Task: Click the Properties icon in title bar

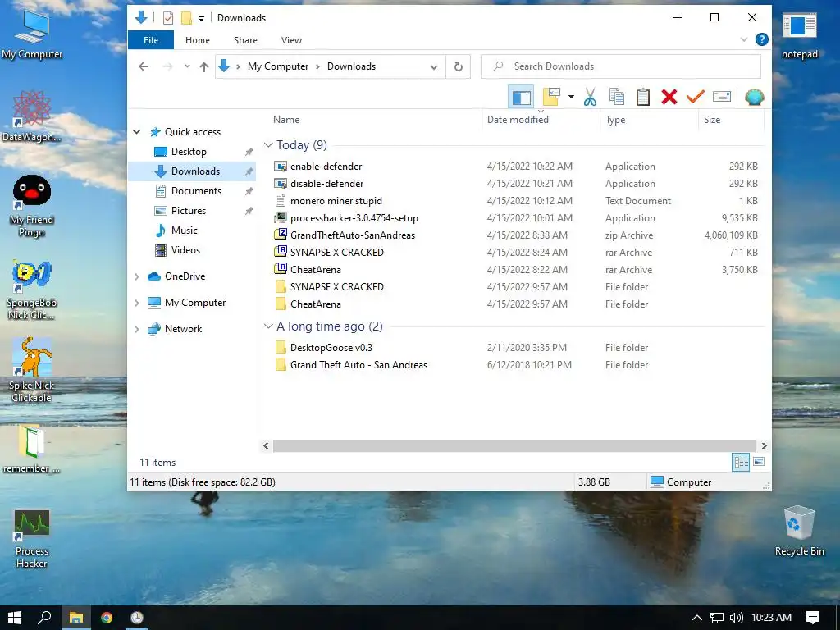Action: (168, 18)
